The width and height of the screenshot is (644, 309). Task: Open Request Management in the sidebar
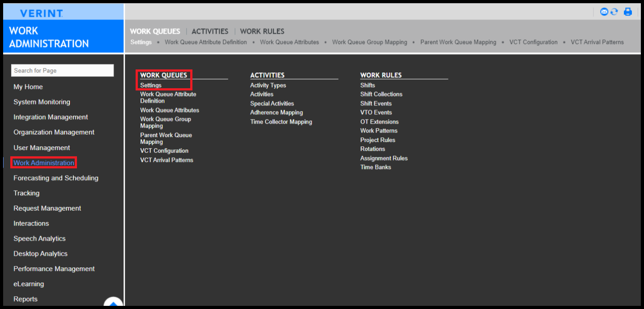pos(47,208)
